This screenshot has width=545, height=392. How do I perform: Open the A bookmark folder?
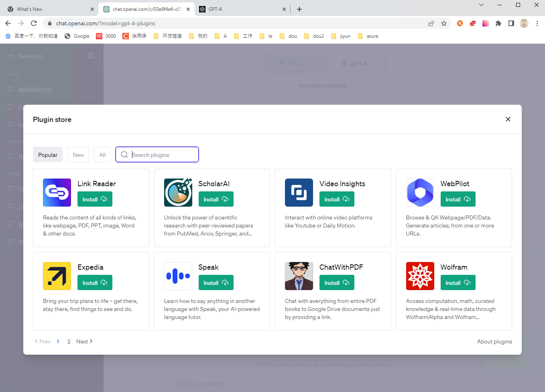[x=221, y=36]
